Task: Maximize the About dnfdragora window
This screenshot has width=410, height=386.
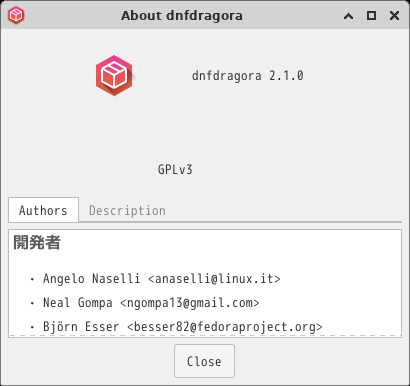Action: click(371, 15)
